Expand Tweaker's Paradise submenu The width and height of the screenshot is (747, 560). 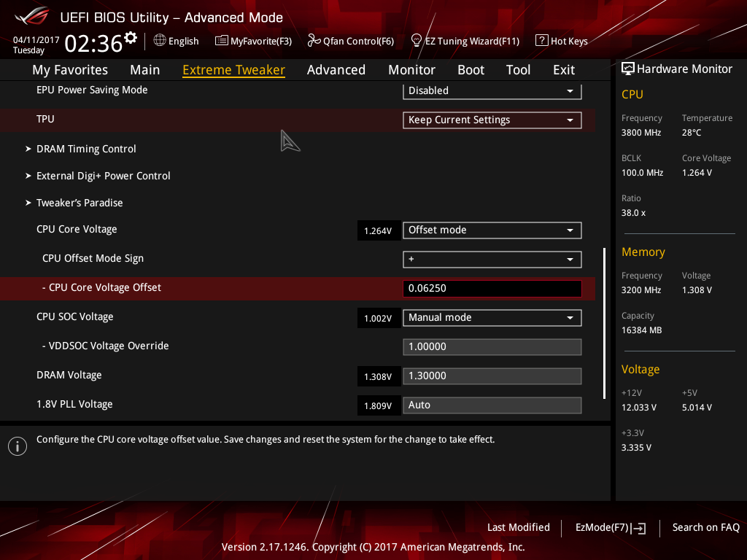click(x=80, y=203)
